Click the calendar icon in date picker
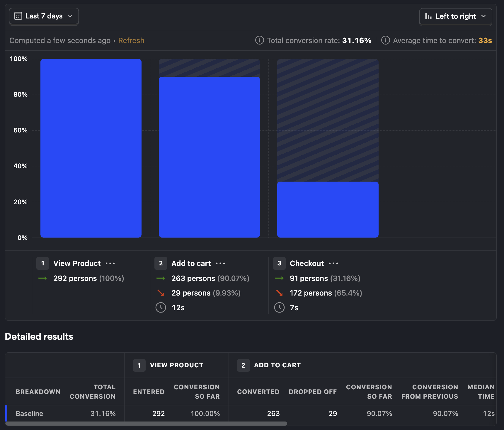This screenshot has height=430, width=504. pyautogui.click(x=18, y=16)
